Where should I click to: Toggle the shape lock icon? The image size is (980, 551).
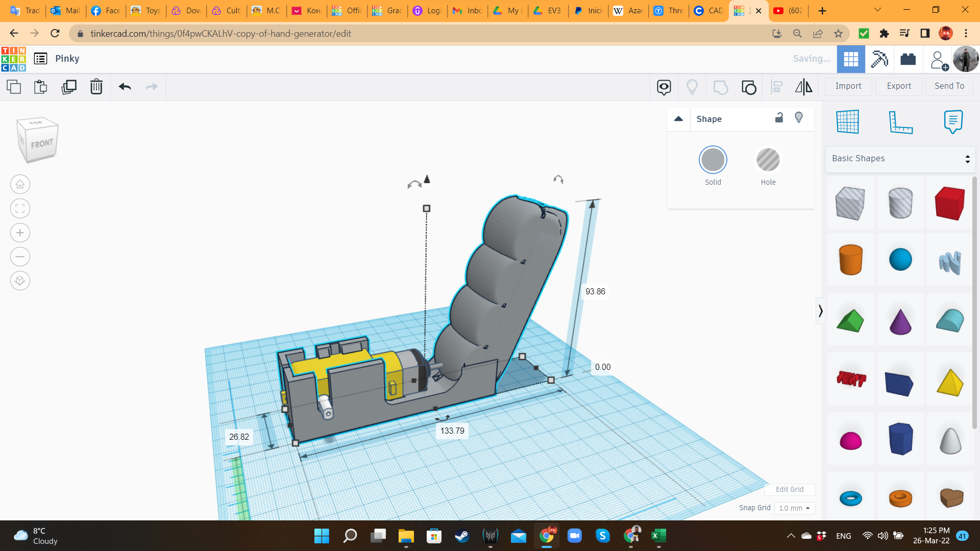point(779,118)
